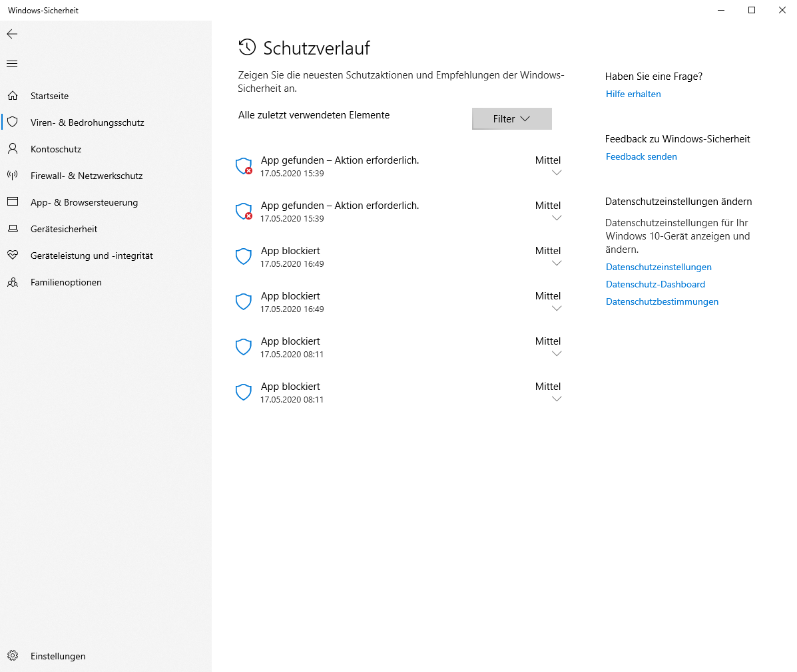Click the Kontoschutz person icon
This screenshot has height=672, width=797.
pyautogui.click(x=13, y=149)
